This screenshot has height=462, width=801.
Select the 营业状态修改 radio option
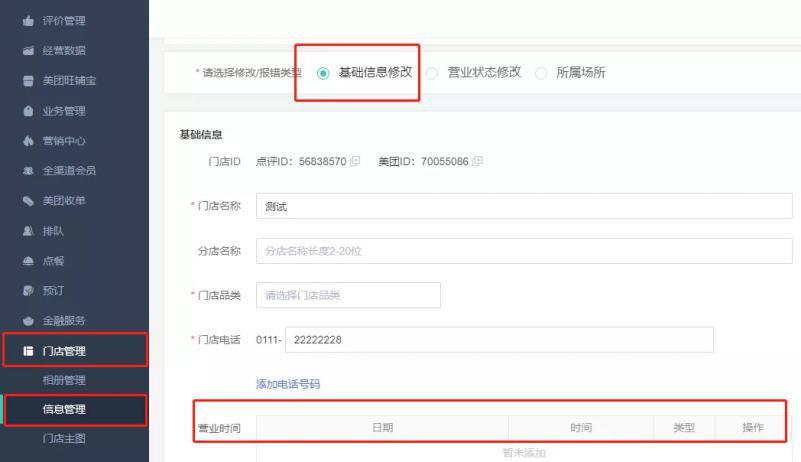(x=432, y=73)
